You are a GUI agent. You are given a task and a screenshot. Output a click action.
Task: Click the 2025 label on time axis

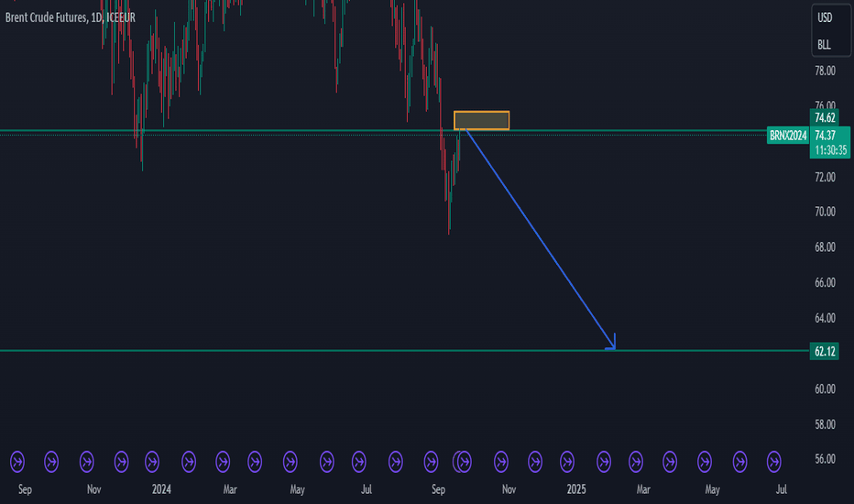[576, 489]
